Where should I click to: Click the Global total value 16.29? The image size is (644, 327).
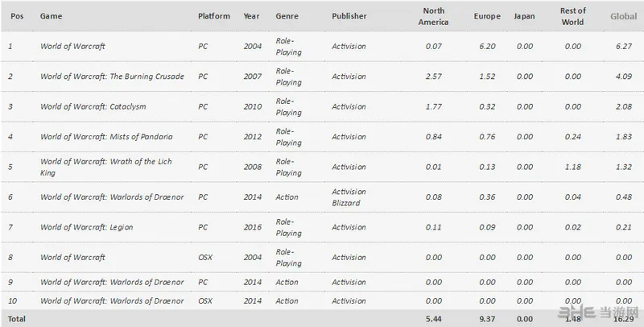click(623, 319)
